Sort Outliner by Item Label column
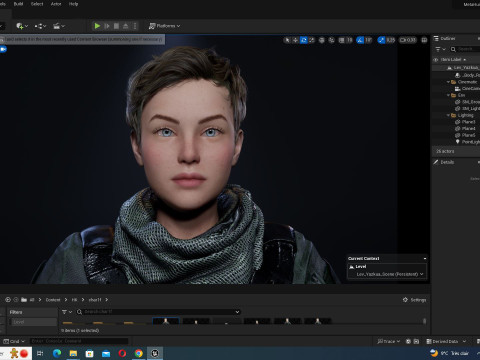 click(x=453, y=60)
